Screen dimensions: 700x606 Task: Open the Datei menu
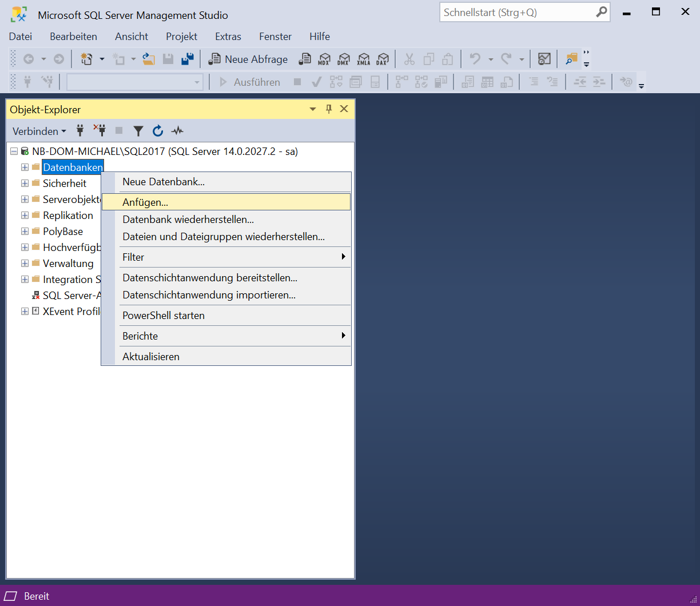click(21, 37)
